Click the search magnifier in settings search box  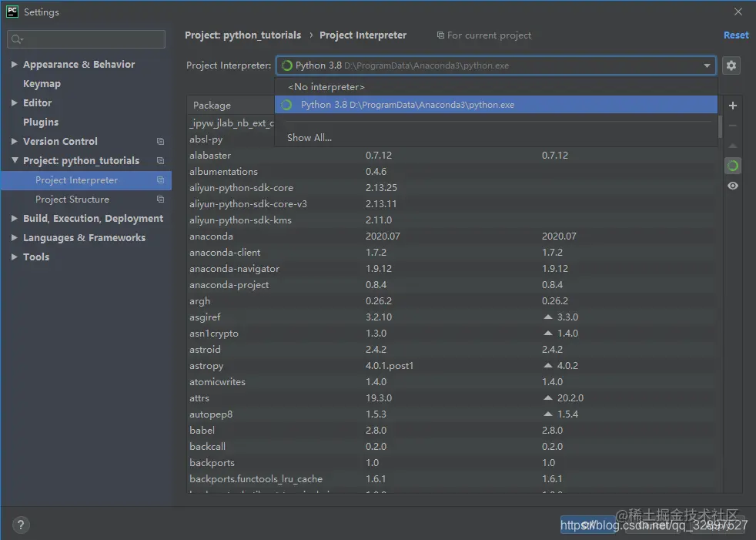(x=17, y=39)
